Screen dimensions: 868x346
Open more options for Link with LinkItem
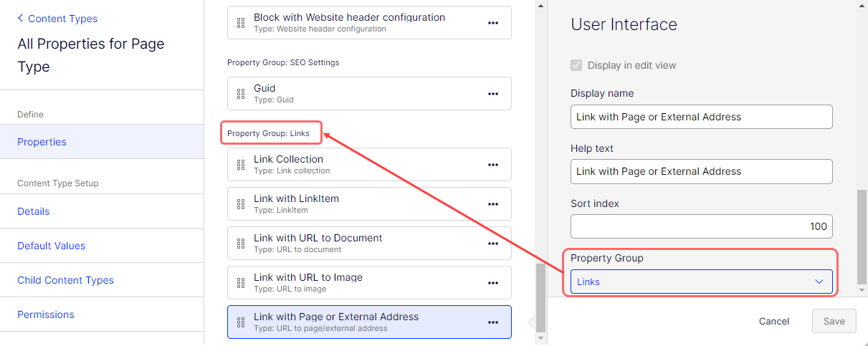pos(493,204)
